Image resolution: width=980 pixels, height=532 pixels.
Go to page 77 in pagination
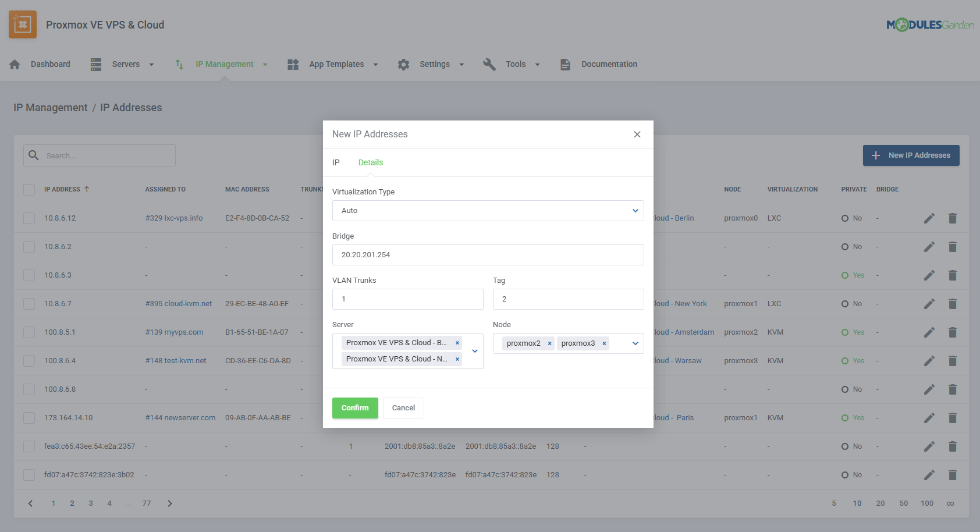tap(147, 503)
